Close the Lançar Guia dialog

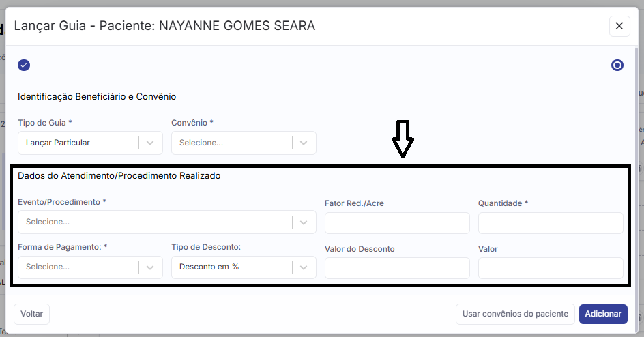pyautogui.click(x=619, y=26)
